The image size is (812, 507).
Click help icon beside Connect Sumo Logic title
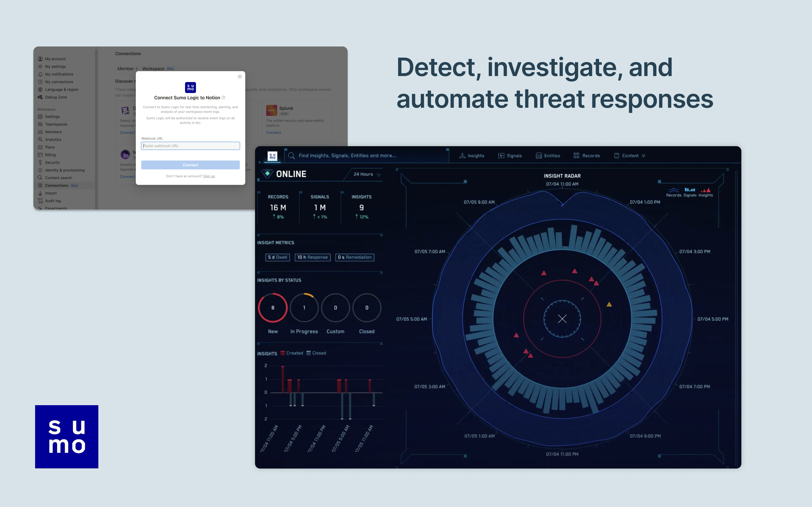coord(224,98)
